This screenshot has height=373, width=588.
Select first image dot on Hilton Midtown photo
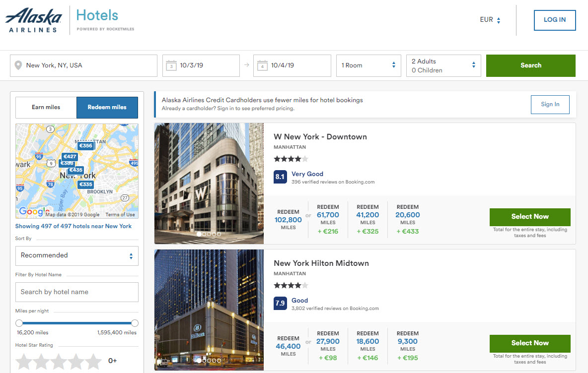tap(199, 361)
